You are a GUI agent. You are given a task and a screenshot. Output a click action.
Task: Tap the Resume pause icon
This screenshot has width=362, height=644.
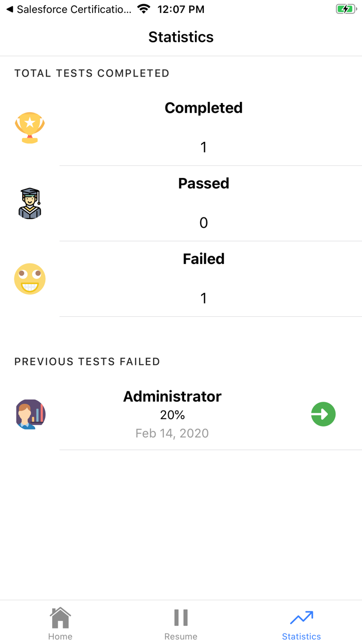(x=181, y=618)
